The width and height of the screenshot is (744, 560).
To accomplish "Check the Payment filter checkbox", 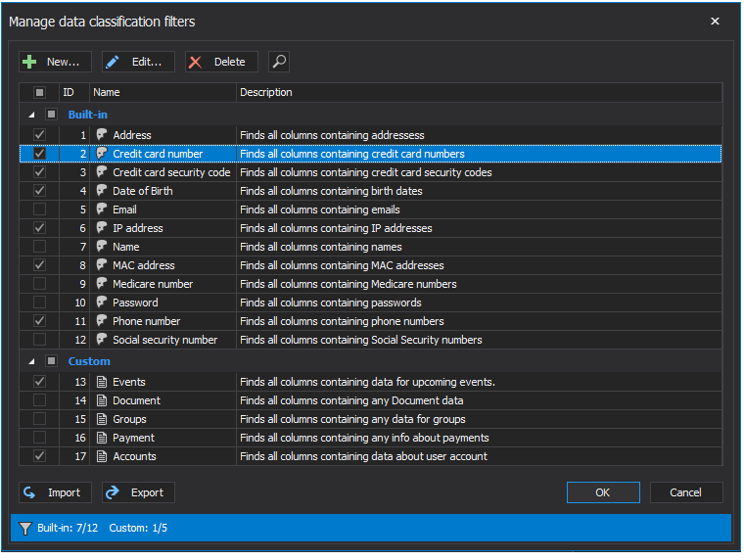I will [39, 438].
